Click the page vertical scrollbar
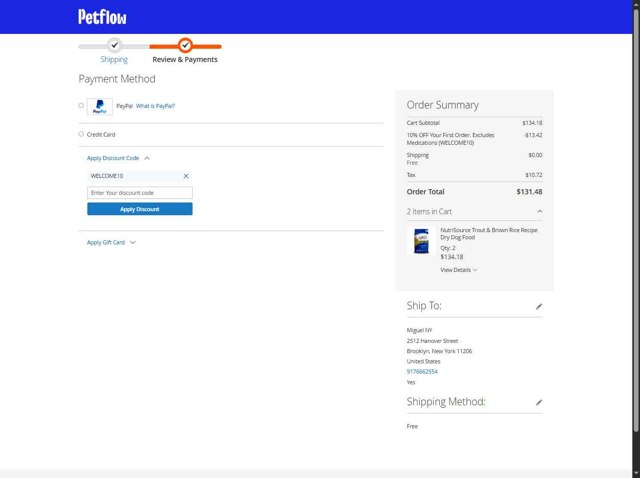 point(636,220)
